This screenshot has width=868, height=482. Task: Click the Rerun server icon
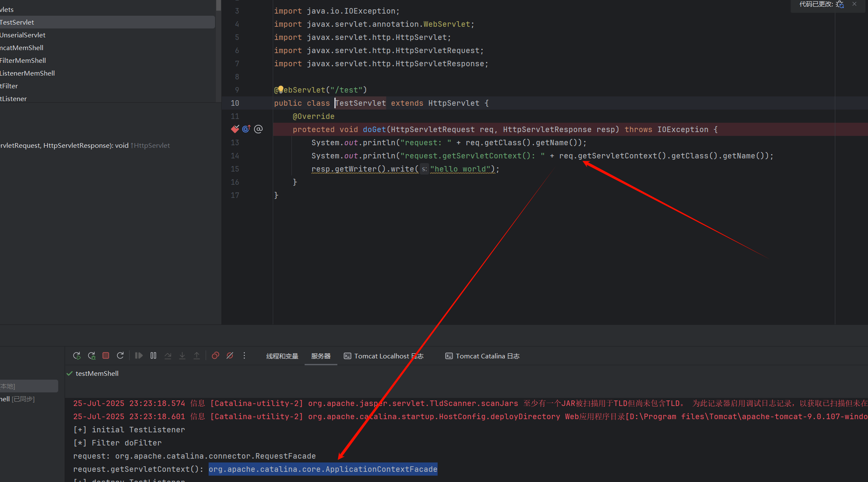pyautogui.click(x=76, y=356)
